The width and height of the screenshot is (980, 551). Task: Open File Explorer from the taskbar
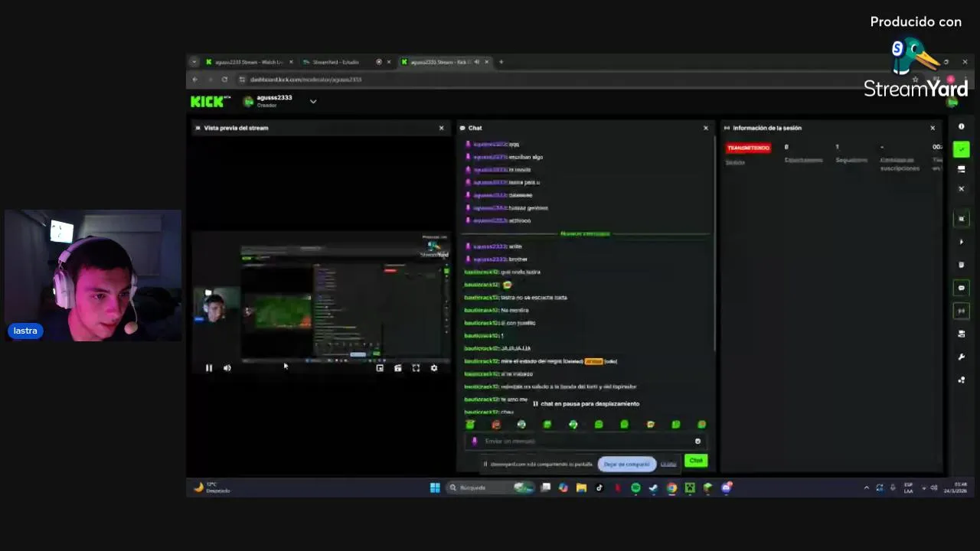581,487
